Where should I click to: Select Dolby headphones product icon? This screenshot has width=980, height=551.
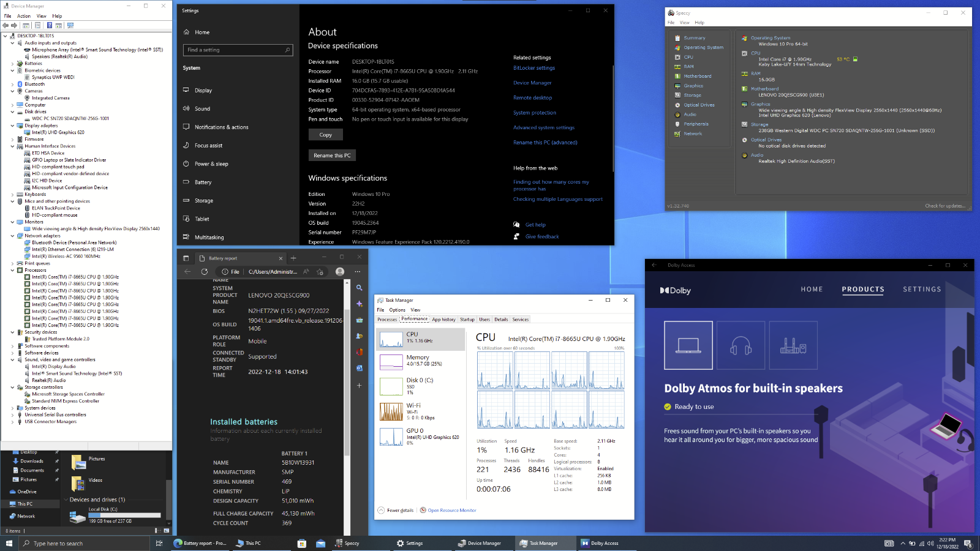pos(741,345)
